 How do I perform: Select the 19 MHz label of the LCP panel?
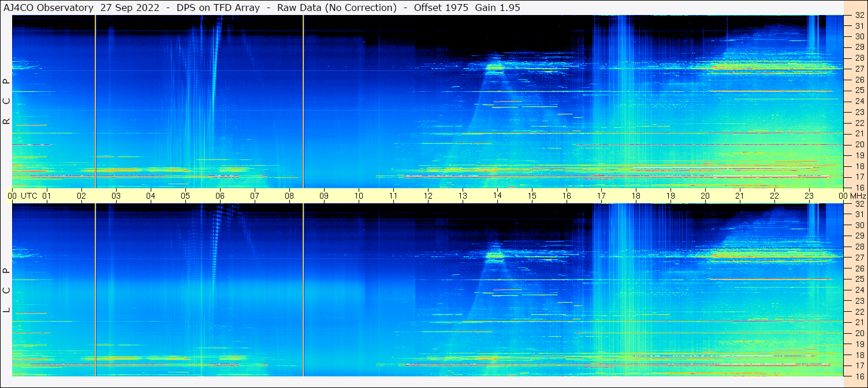859,344
